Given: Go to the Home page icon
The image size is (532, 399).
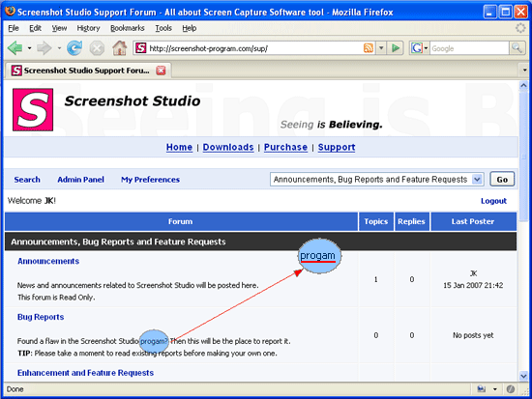Looking at the screenshot, I should 119,47.
